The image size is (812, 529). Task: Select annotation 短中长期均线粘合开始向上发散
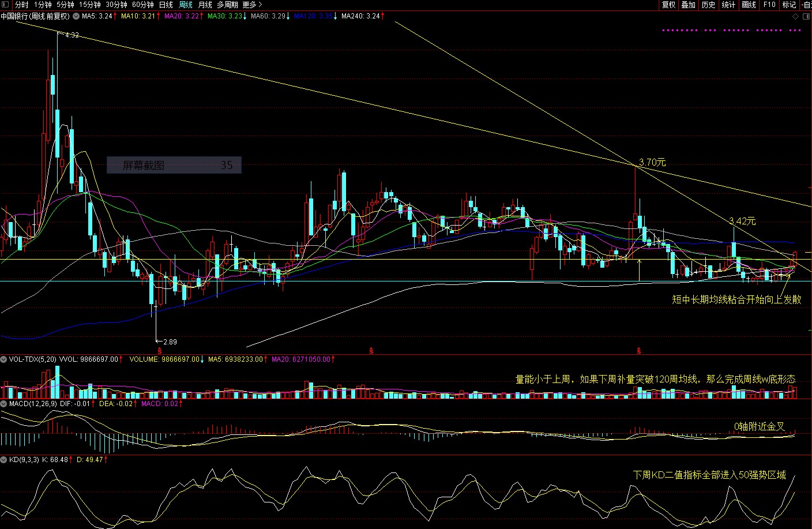(737, 299)
